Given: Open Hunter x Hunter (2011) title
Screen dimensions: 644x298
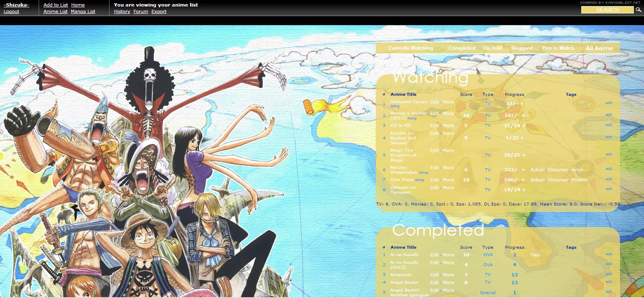Looking at the screenshot, I should click(408, 115).
